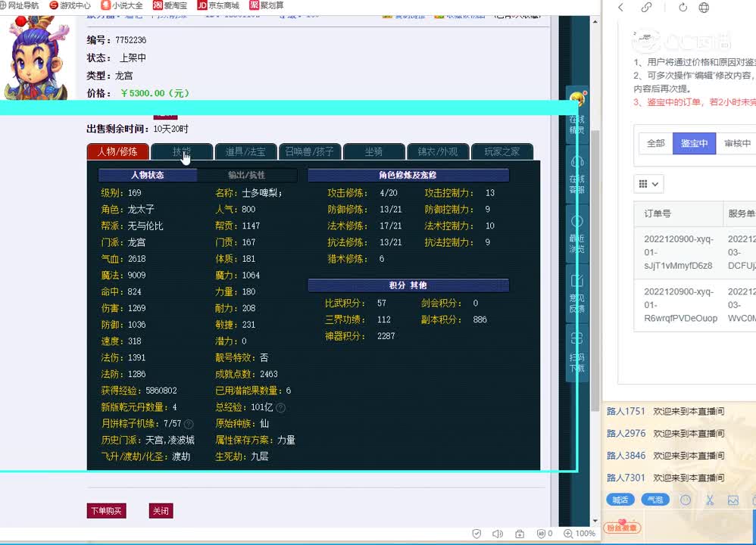756x545 pixels.
Task: Click the 下单购买 button
Action: tap(107, 511)
